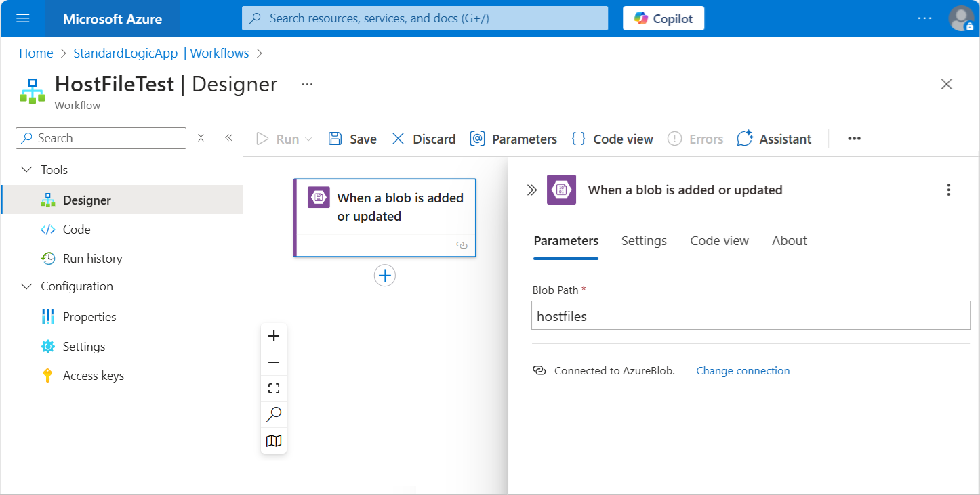The height and width of the screenshot is (495, 980).
Task: Open the panel's vertical ellipsis menu
Action: coord(948,190)
